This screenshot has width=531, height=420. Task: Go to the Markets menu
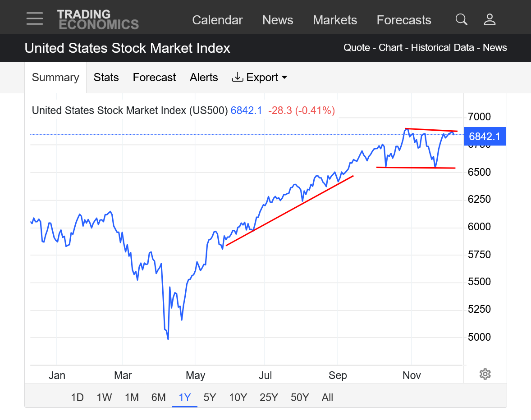335,20
